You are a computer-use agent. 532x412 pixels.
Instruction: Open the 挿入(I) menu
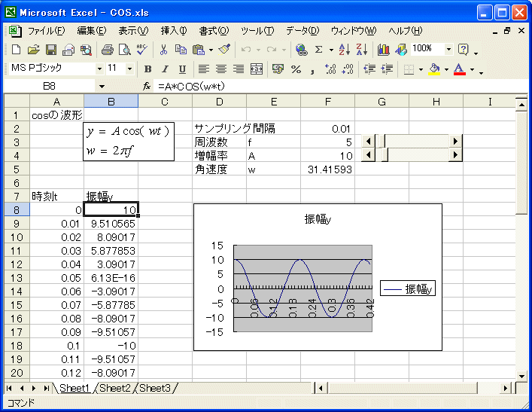pos(174,31)
